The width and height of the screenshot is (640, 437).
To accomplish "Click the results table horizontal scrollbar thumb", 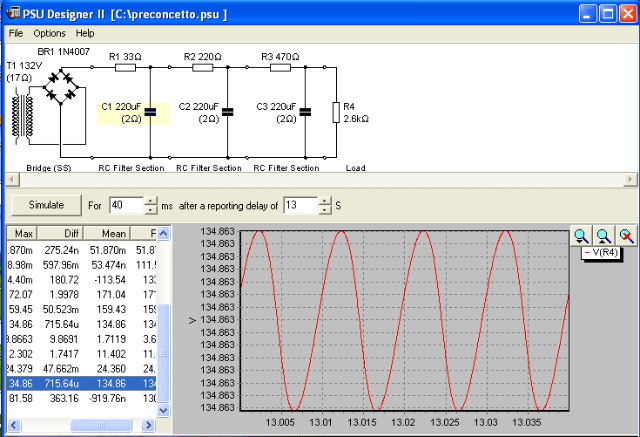I will (x=101, y=425).
